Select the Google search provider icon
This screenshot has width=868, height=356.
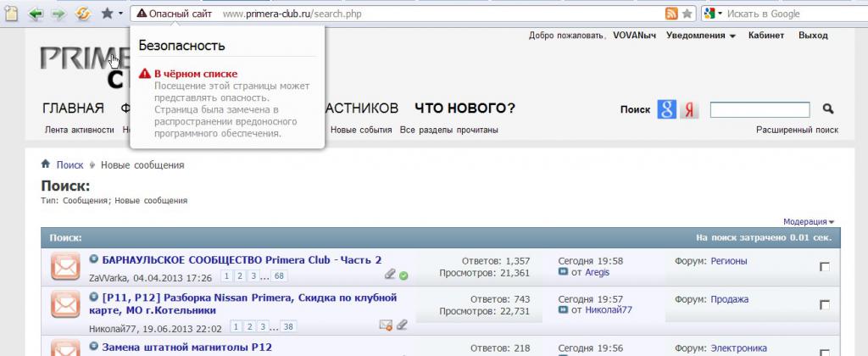[x=666, y=109]
